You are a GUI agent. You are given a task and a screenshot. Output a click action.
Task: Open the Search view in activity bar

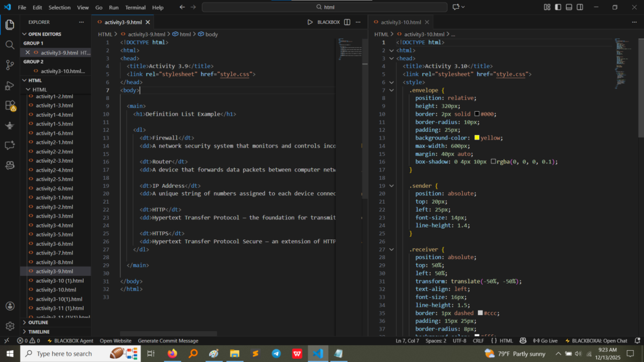[10, 45]
